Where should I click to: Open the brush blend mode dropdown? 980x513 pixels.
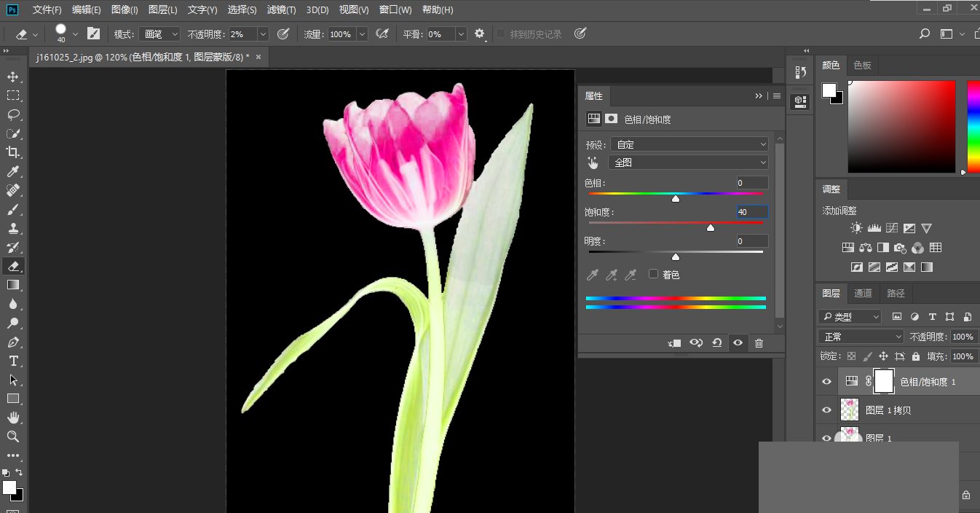tap(159, 34)
